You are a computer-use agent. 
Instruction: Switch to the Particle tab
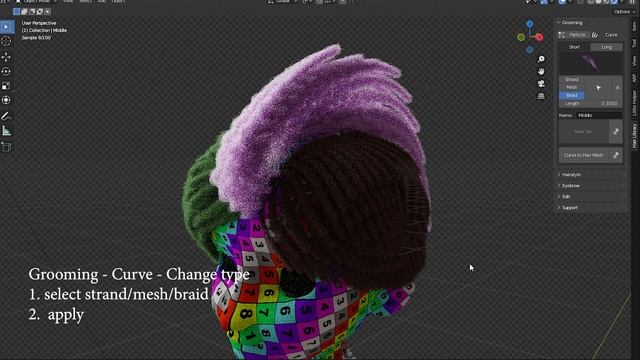[x=573, y=35]
